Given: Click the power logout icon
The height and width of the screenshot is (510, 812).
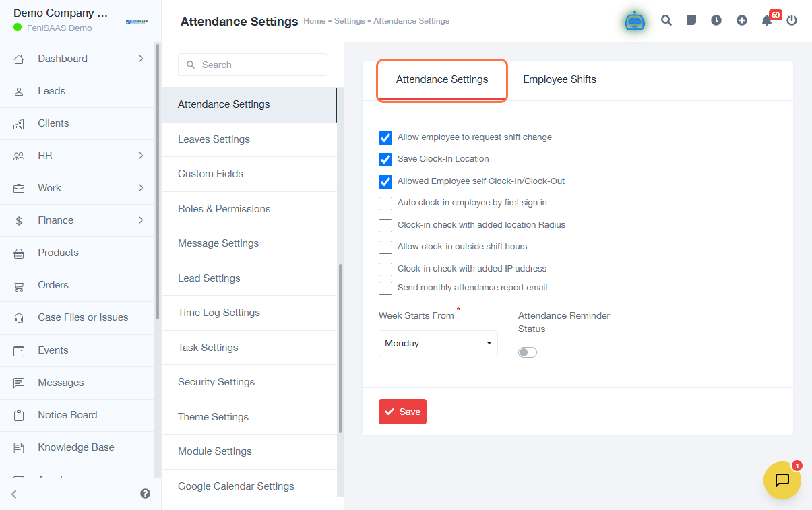Looking at the screenshot, I should click(x=792, y=20).
